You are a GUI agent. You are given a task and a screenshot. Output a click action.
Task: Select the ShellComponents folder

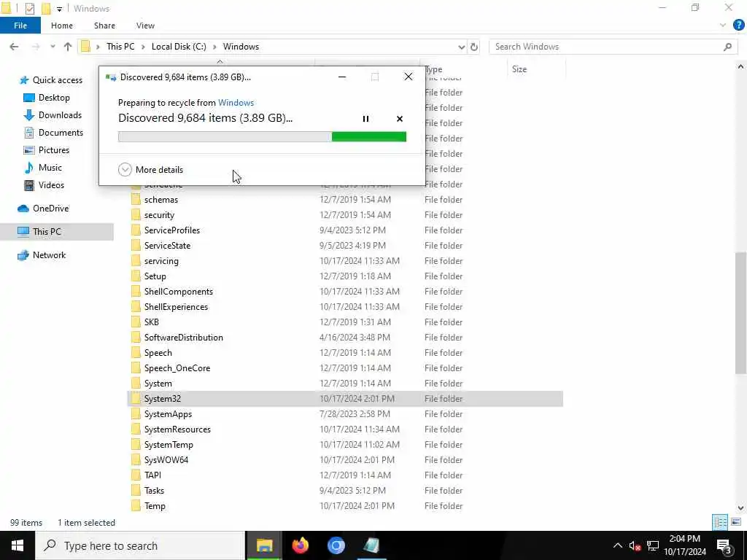178,292
